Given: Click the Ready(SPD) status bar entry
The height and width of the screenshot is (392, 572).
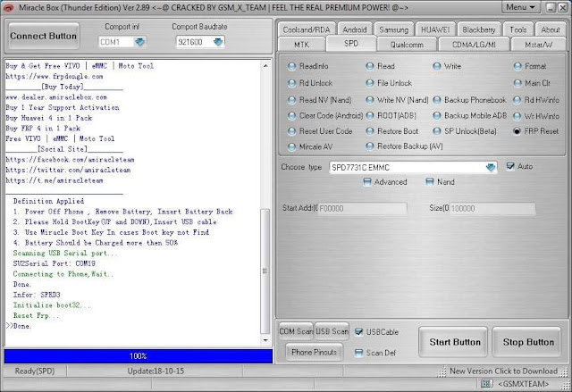Looking at the screenshot, I should [x=35, y=371].
